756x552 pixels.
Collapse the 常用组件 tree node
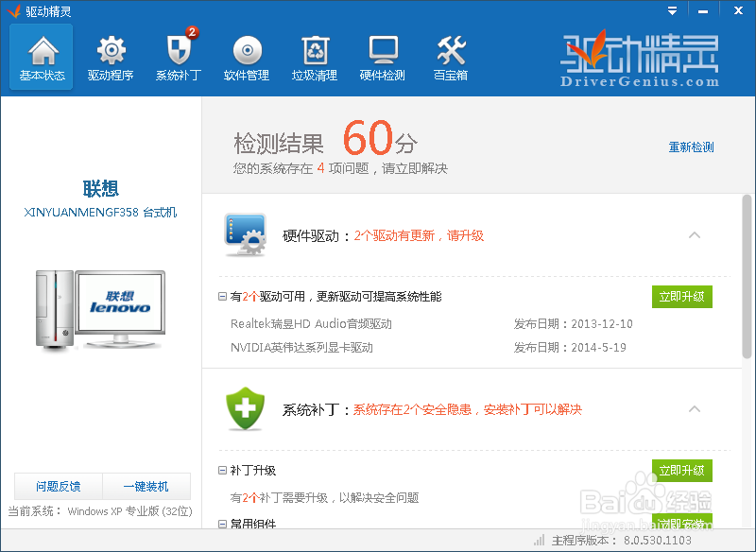[222, 524]
